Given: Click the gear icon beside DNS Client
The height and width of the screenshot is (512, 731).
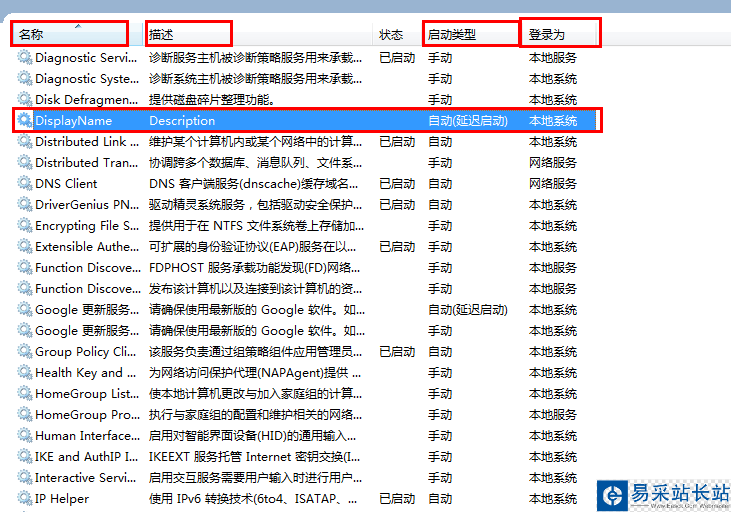Looking at the screenshot, I should (25, 183).
